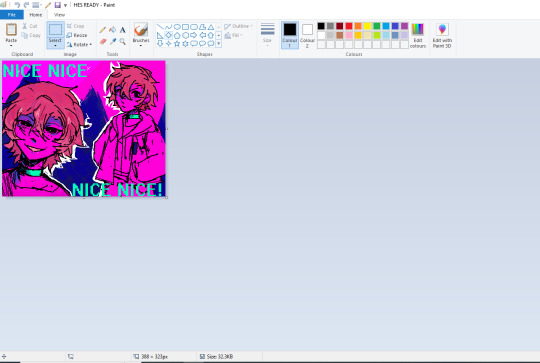Select the Magnifier tool
Viewport: 540px width, 363px height.
[x=122, y=41]
